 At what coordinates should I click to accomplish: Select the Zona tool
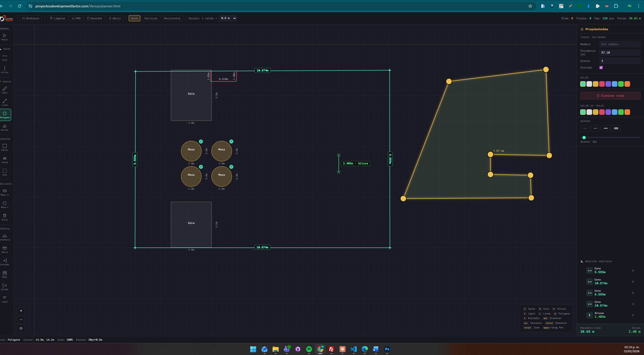point(5,172)
